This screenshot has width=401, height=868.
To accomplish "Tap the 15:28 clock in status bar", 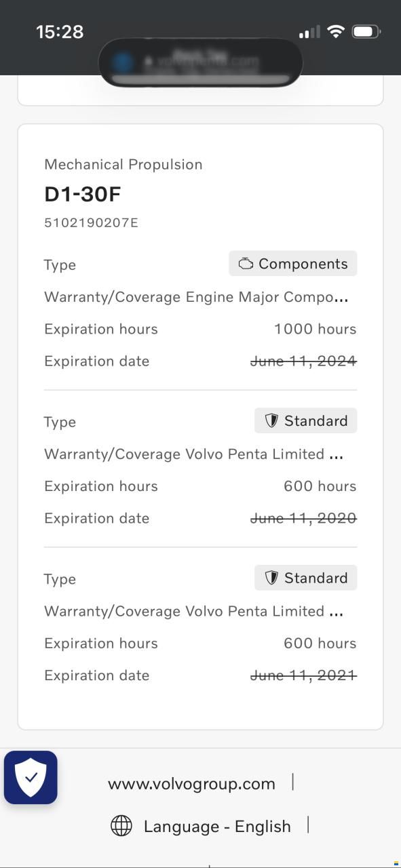I will (x=60, y=31).
